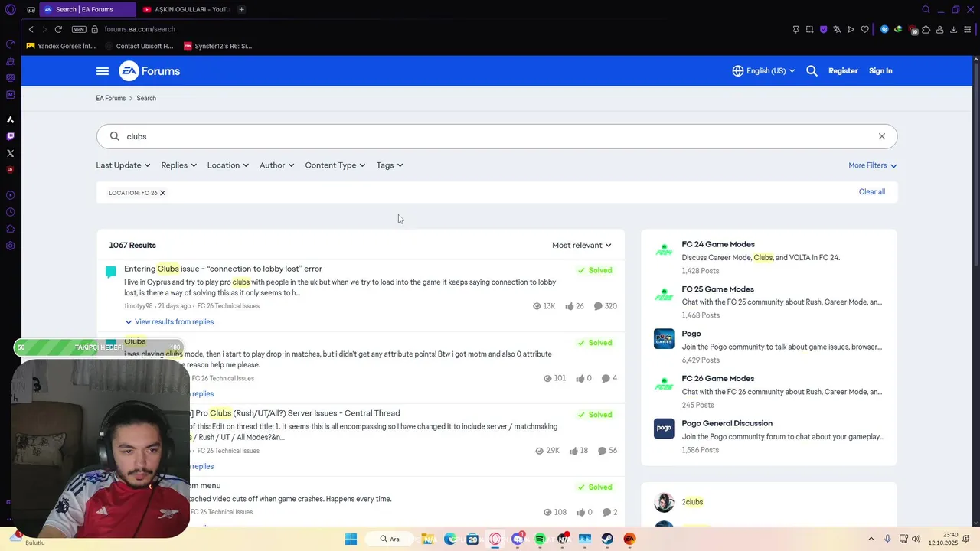Open the 2clubs user profile

click(x=692, y=502)
